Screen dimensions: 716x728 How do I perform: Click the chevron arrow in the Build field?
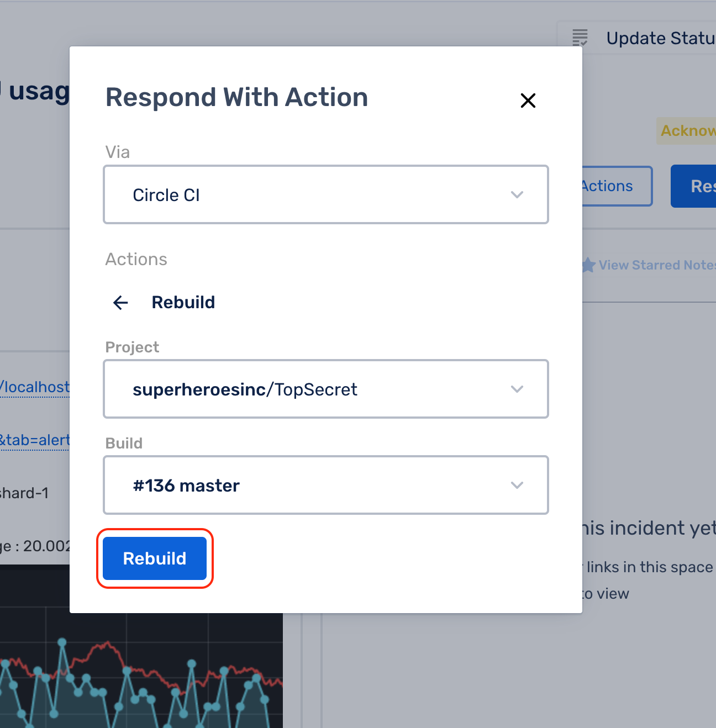[517, 486]
